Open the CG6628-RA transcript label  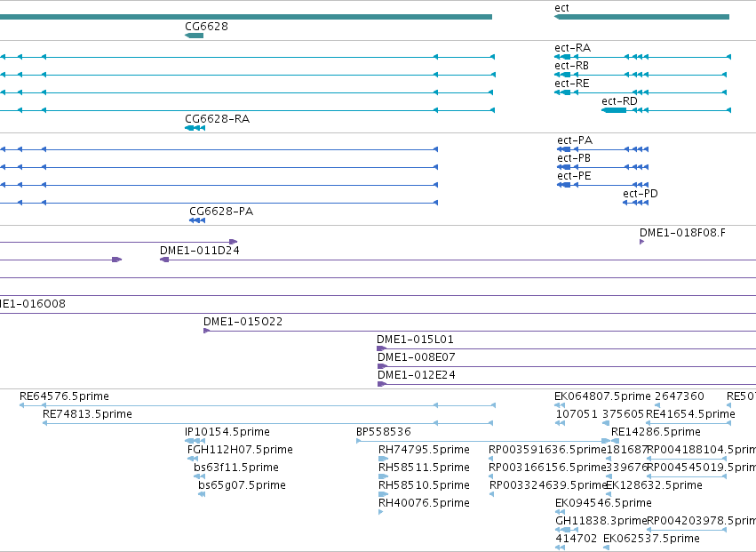coord(218,119)
